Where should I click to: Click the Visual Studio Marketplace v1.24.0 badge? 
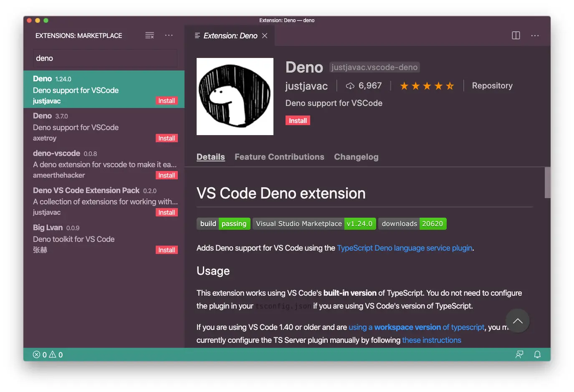(x=314, y=224)
